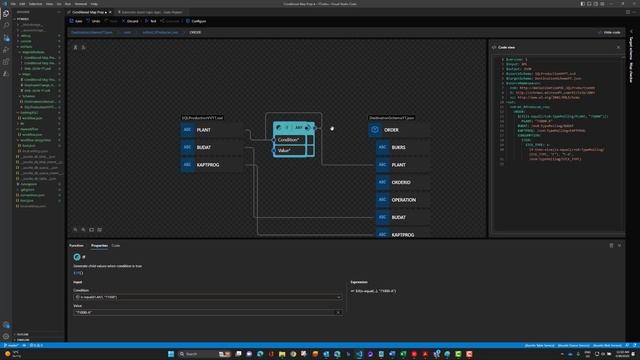This screenshot has height=360, width=640.
Task: Close the properties panel
Action: pyautogui.click(x=619, y=245)
